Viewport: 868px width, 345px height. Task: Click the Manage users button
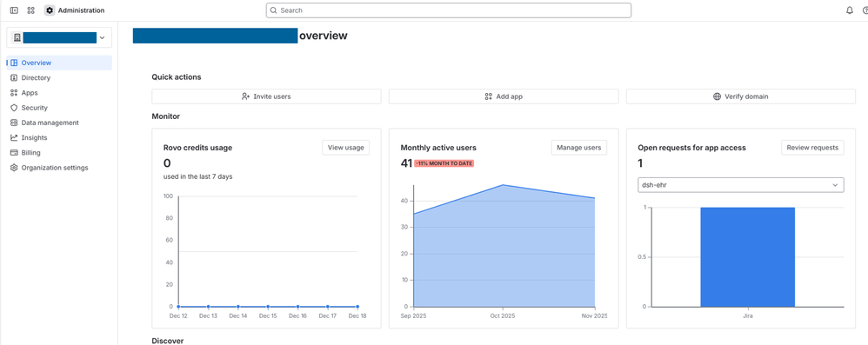pos(579,148)
